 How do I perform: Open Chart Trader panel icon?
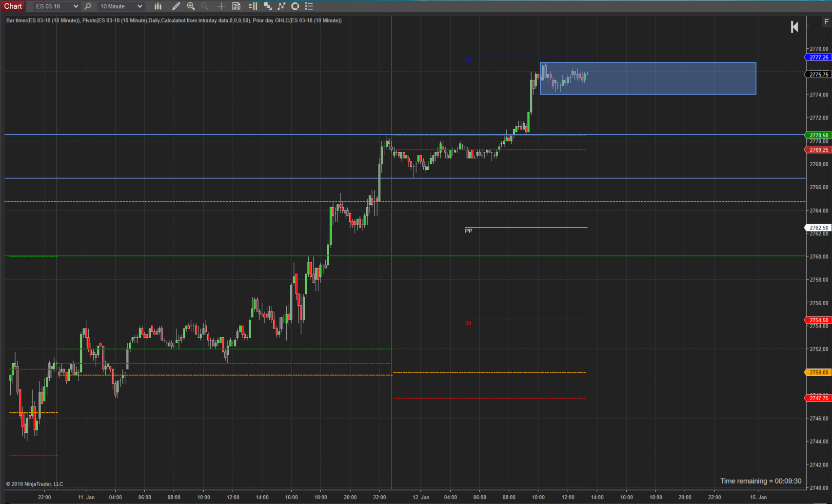[x=253, y=6]
